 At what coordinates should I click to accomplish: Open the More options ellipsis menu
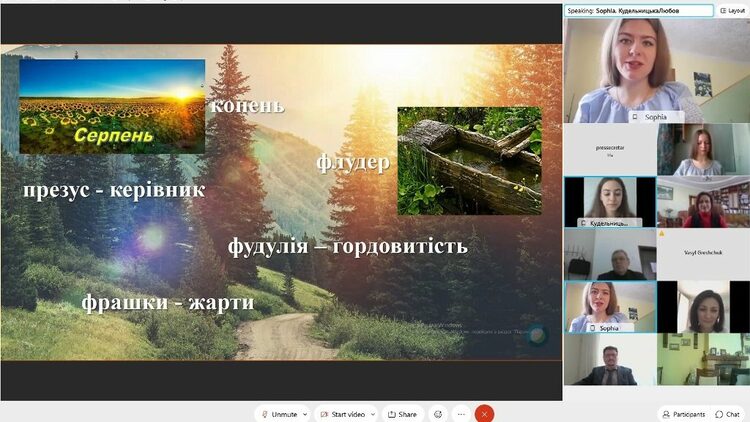click(461, 414)
